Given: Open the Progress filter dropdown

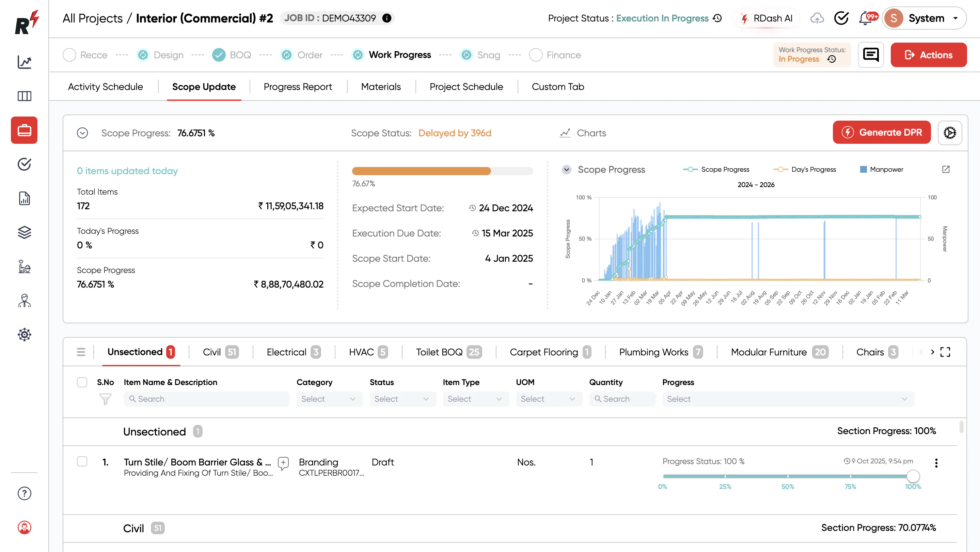Looking at the screenshot, I should click(788, 399).
